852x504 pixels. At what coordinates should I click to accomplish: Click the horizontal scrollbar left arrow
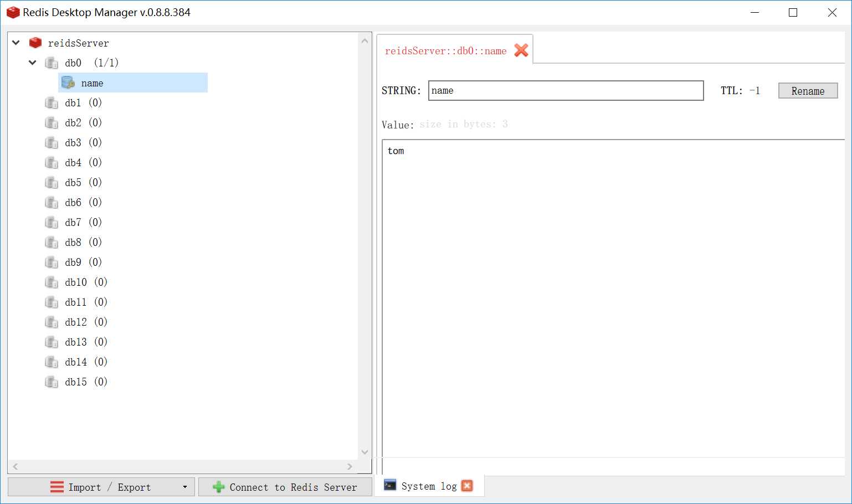16,466
